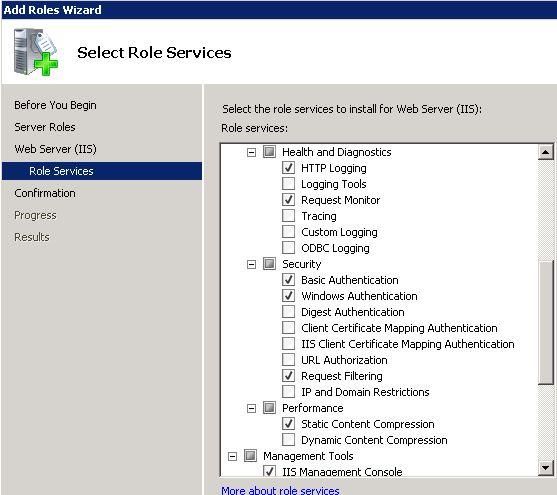Open the Confirmation step
557x495 pixels.
tap(45, 193)
